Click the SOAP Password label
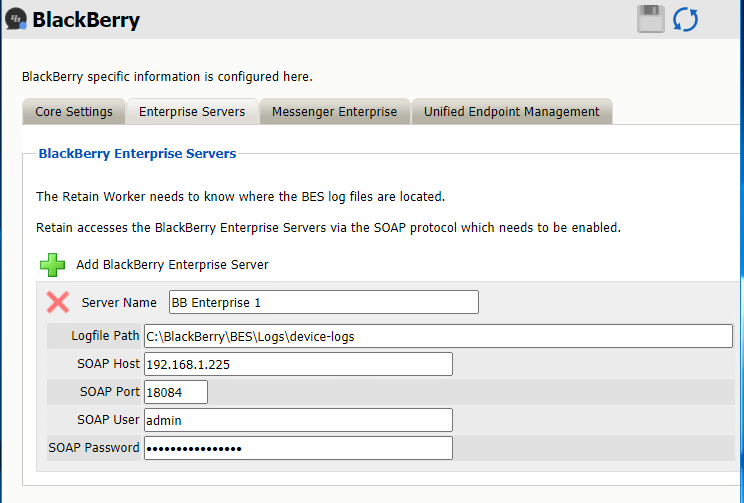Screen dimensions: 744x503 (94, 448)
